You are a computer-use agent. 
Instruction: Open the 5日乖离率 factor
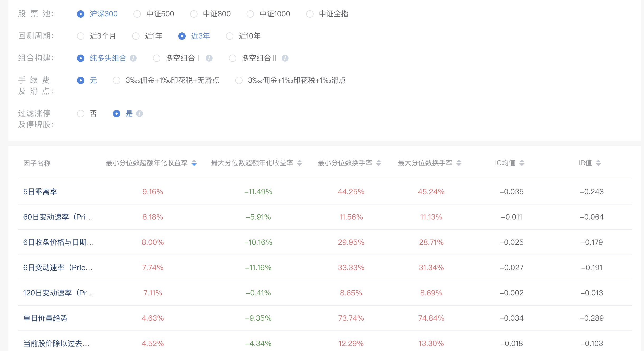click(x=40, y=192)
